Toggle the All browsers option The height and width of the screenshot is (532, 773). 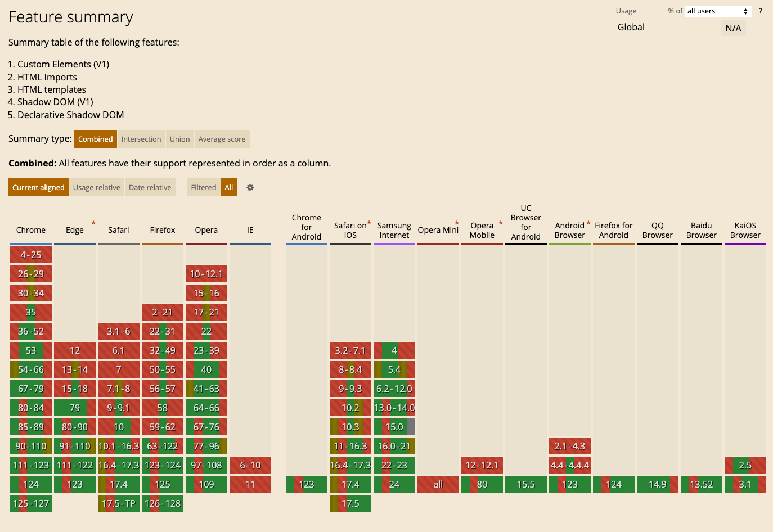[229, 187]
